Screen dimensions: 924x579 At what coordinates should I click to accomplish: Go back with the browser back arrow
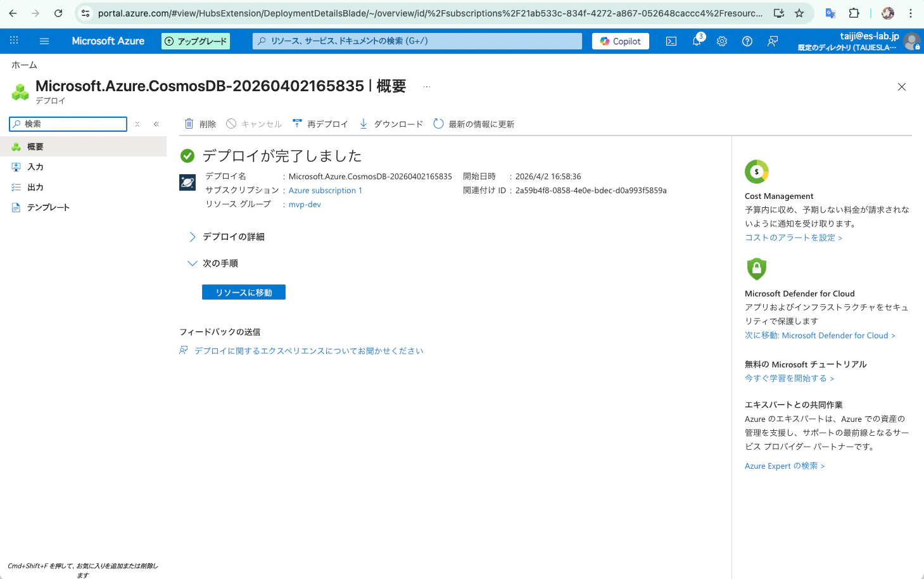click(x=13, y=13)
